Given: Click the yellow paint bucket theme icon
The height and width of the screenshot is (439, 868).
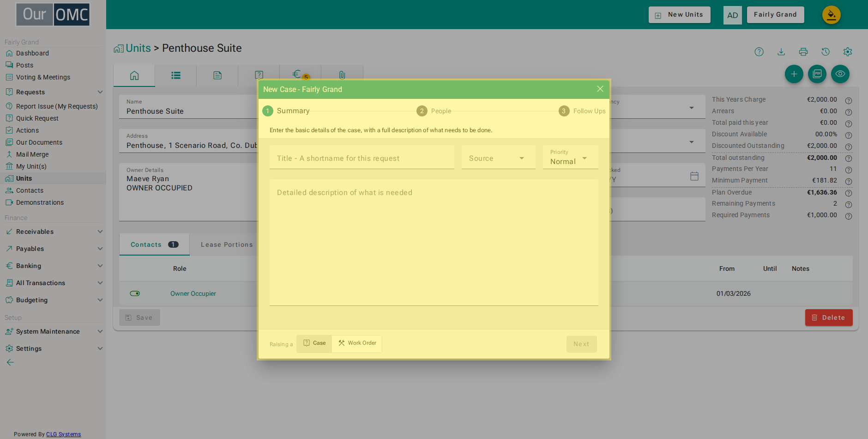Looking at the screenshot, I should click(x=832, y=15).
